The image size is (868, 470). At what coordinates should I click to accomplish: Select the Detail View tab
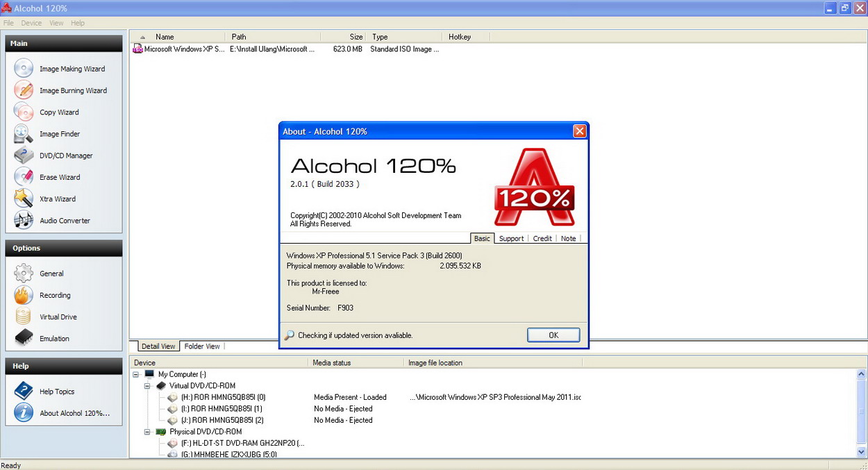[158, 346]
